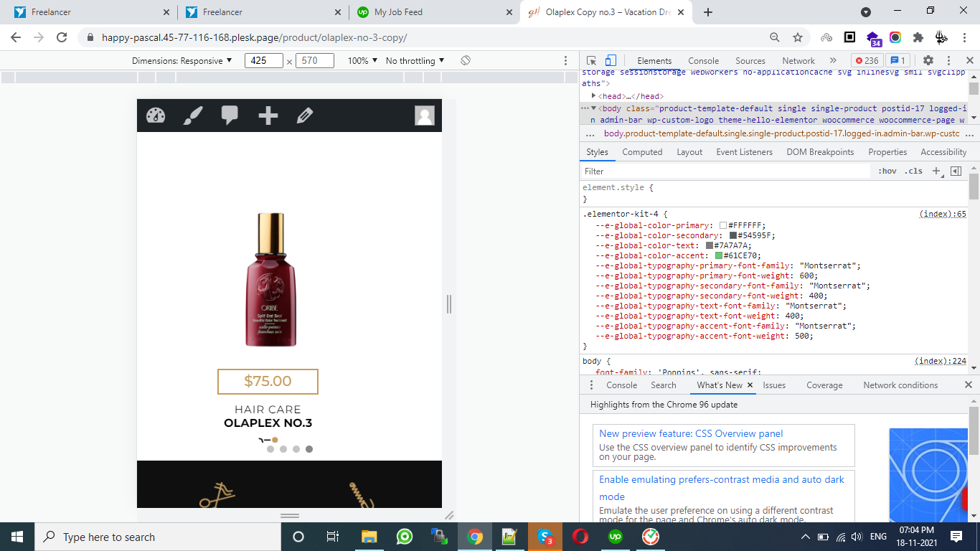The height and width of the screenshot is (551, 980).
Task: Open the Chrome three-dot menu
Action: click(965, 37)
